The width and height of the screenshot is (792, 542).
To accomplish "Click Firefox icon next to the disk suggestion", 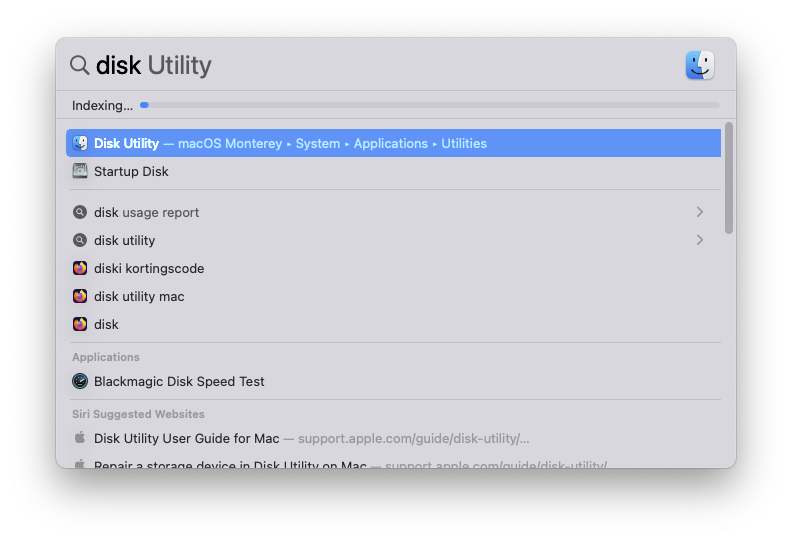I will click(80, 324).
